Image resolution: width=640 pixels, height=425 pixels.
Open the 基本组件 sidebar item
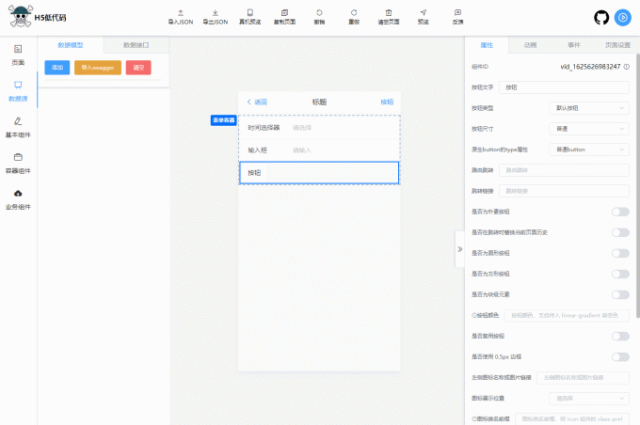coord(18,127)
